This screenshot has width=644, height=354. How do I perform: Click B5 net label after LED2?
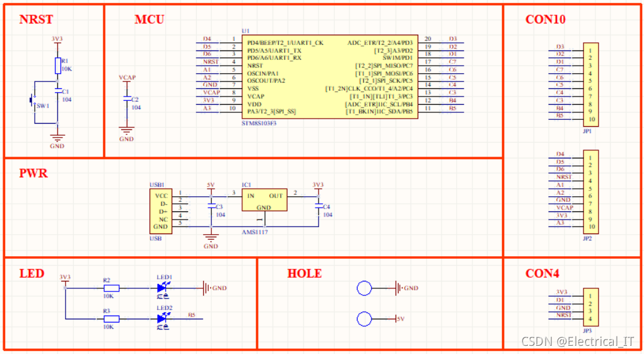192,316
